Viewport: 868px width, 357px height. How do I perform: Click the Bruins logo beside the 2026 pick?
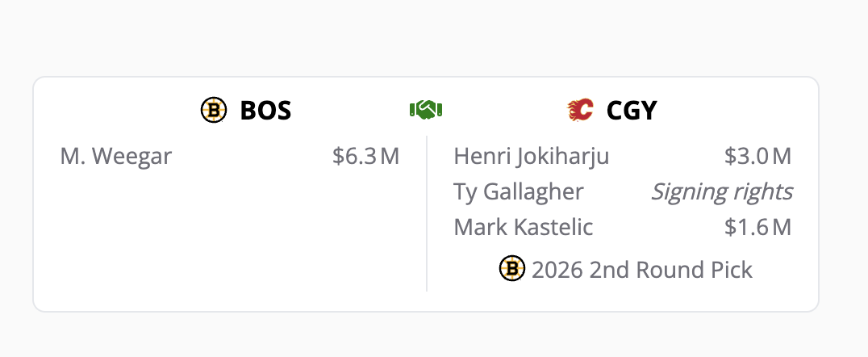512,269
